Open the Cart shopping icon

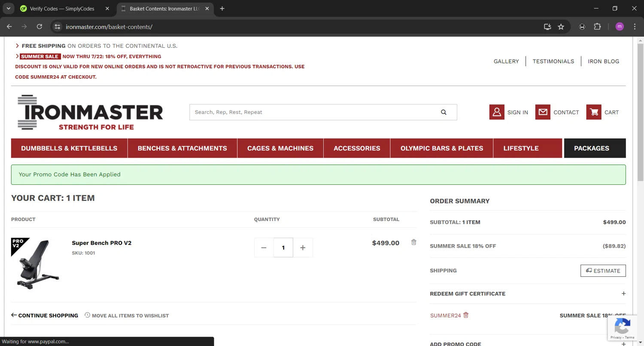click(594, 112)
